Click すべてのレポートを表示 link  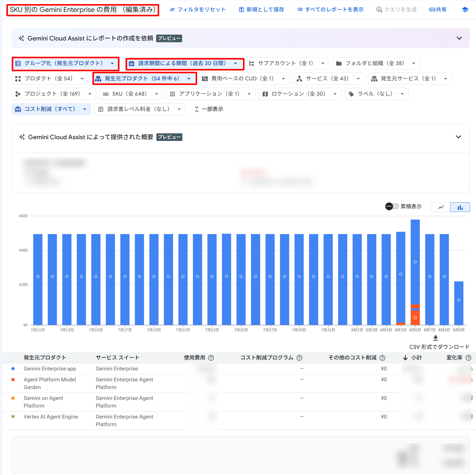click(x=330, y=10)
